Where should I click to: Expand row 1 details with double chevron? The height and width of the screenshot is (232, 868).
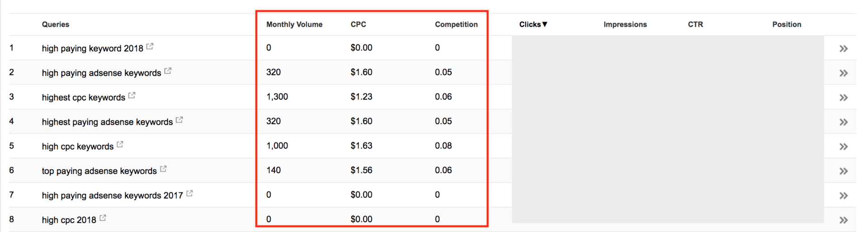coord(844,48)
